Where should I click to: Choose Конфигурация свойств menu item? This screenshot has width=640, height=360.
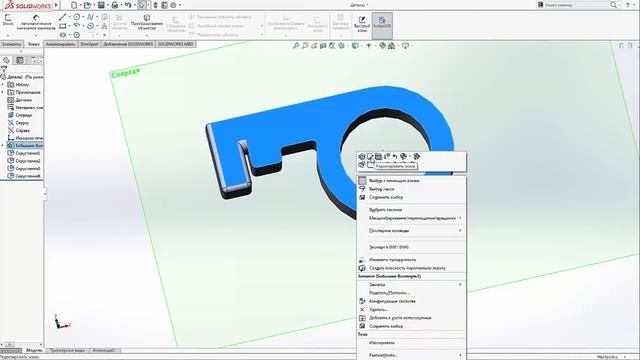[411, 301]
